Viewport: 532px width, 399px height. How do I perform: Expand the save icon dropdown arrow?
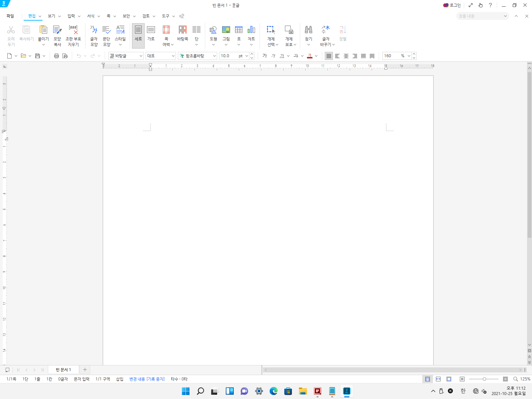(44, 56)
